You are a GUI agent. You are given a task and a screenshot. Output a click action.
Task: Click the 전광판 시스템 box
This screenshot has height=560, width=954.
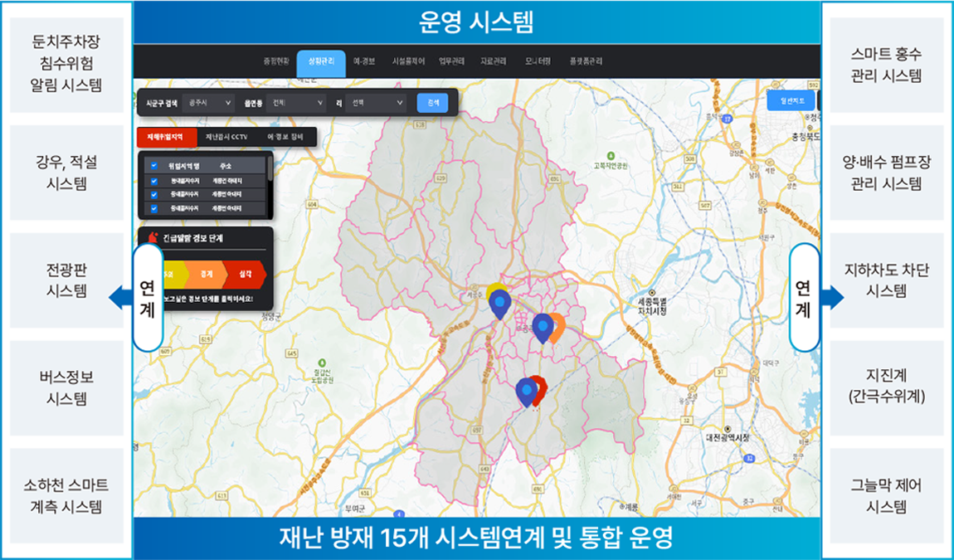click(66, 280)
